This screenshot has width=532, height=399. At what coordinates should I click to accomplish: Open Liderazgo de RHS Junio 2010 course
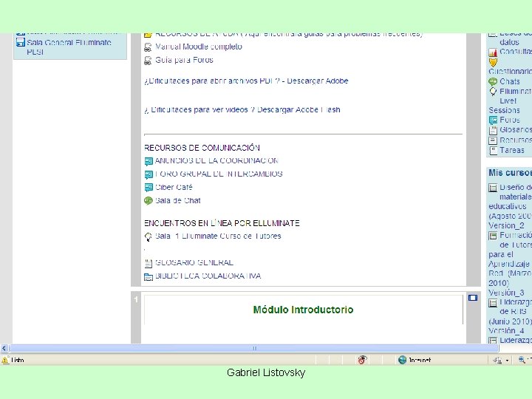[x=511, y=316]
